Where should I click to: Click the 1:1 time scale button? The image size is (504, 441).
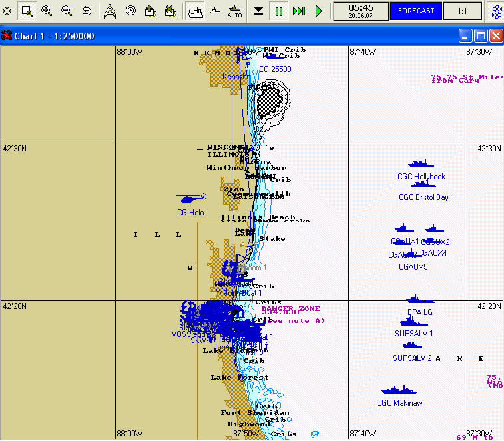[x=462, y=11]
